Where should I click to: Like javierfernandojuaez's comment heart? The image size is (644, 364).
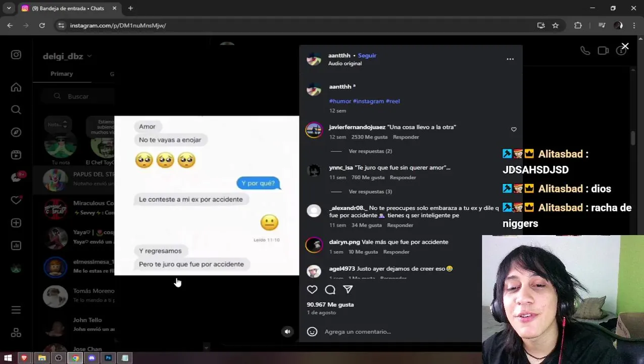point(514,129)
